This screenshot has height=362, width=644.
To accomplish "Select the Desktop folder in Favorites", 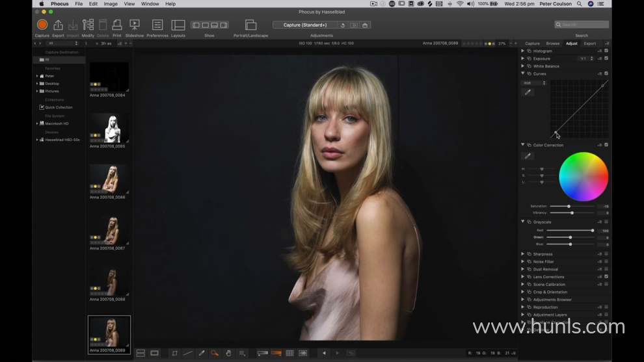I will tap(52, 83).
